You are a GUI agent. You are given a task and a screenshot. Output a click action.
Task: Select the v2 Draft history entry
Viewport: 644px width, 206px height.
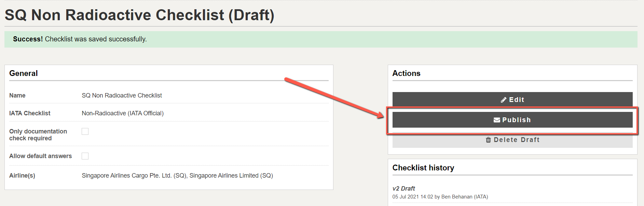click(x=403, y=189)
